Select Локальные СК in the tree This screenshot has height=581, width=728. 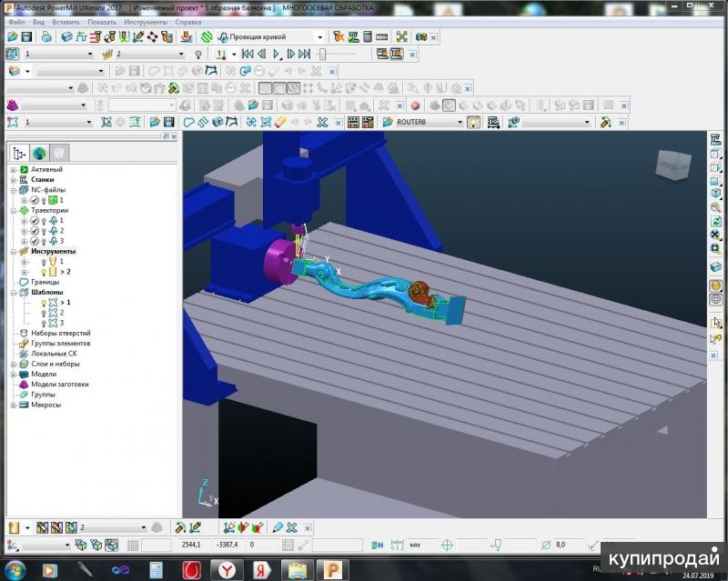pyautogui.click(x=55, y=354)
